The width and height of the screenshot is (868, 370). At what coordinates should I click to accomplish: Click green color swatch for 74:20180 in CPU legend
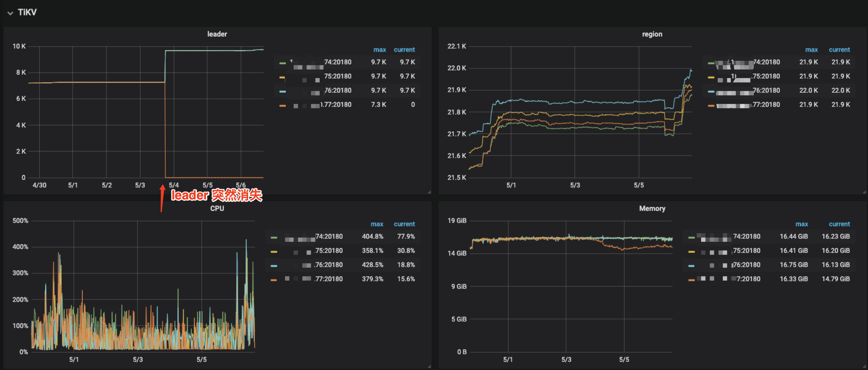point(274,237)
